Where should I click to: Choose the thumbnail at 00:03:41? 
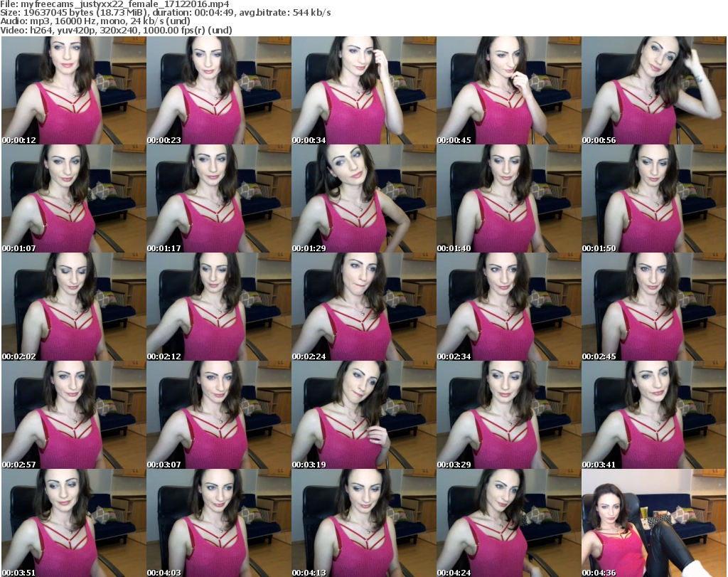point(653,415)
